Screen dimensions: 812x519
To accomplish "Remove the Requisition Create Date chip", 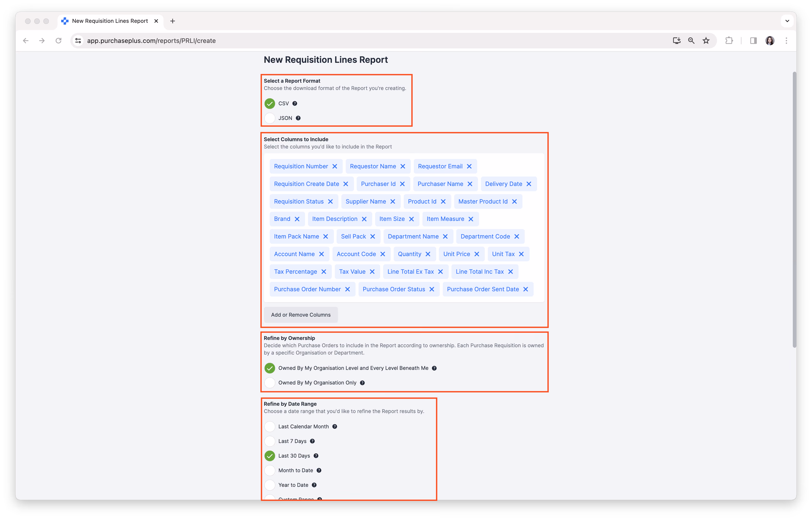I will [x=346, y=184].
